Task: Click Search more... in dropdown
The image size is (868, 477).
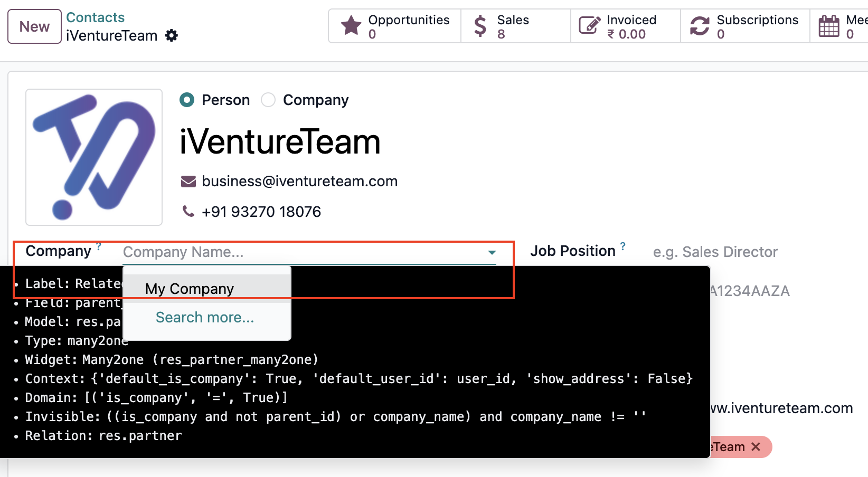Action: [205, 317]
